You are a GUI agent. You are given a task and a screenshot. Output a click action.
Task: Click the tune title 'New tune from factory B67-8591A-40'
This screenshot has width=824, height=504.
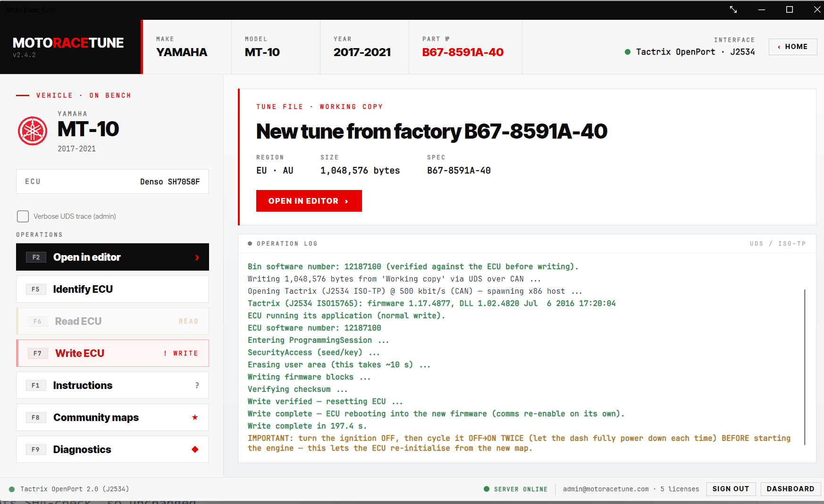431,131
